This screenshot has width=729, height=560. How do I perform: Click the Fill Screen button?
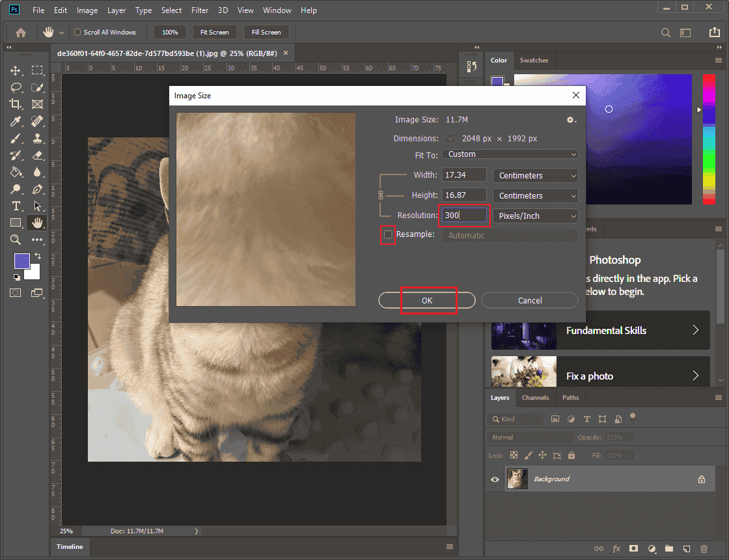(266, 32)
